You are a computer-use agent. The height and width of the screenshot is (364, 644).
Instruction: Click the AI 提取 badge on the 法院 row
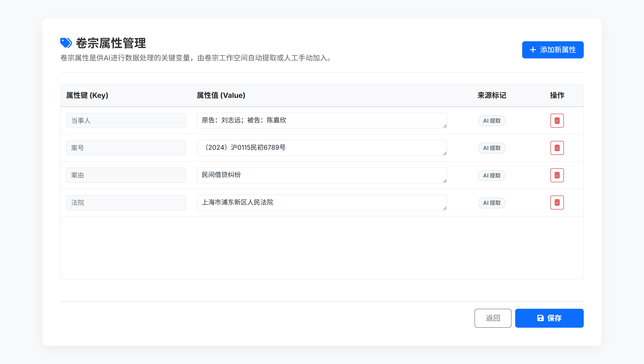click(x=491, y=203)
